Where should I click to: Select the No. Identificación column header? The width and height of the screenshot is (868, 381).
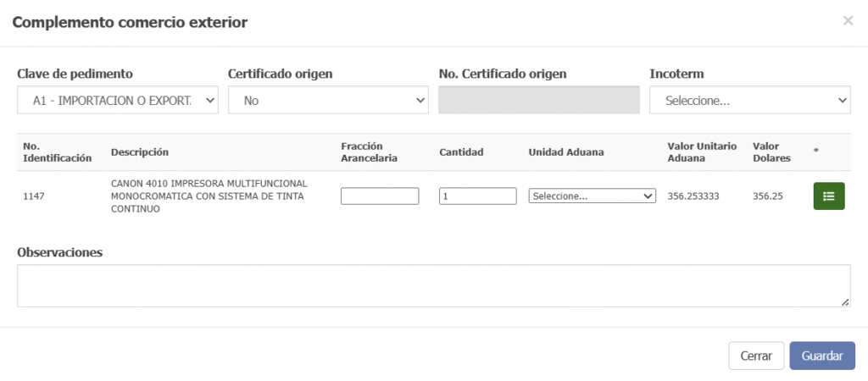(x=57, y=152)
